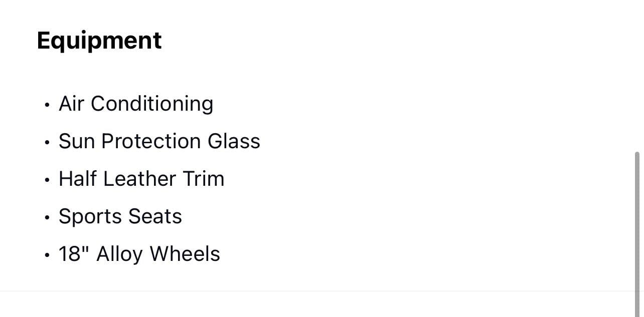Select the Air Conditioning list item

(136, 104)
